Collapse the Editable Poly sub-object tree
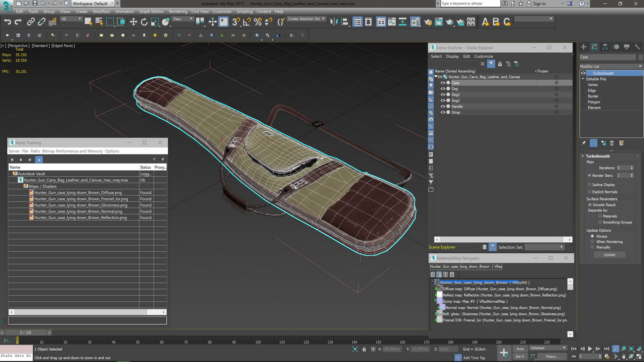 tap(583, 79)
